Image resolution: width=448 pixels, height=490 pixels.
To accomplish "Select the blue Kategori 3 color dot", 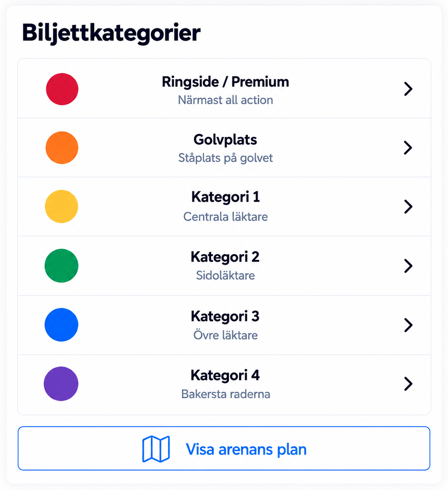I will coord(62,325).
